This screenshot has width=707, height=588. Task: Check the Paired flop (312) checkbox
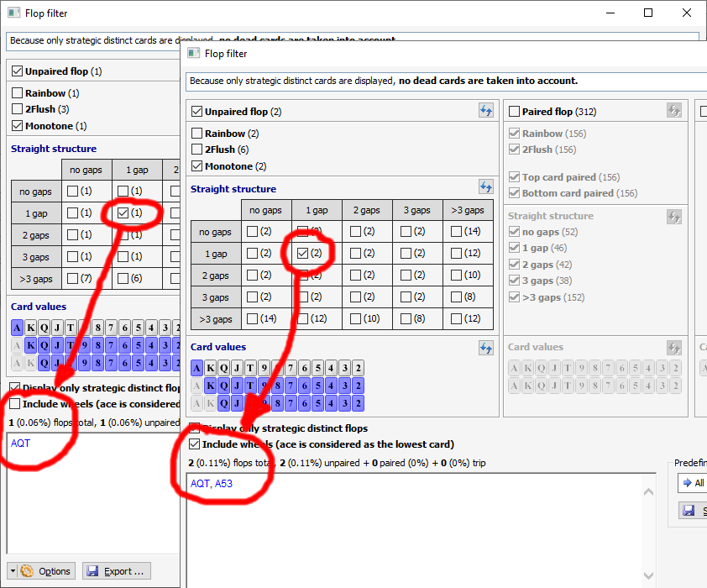pyautogui.click(x=514, y=112)
